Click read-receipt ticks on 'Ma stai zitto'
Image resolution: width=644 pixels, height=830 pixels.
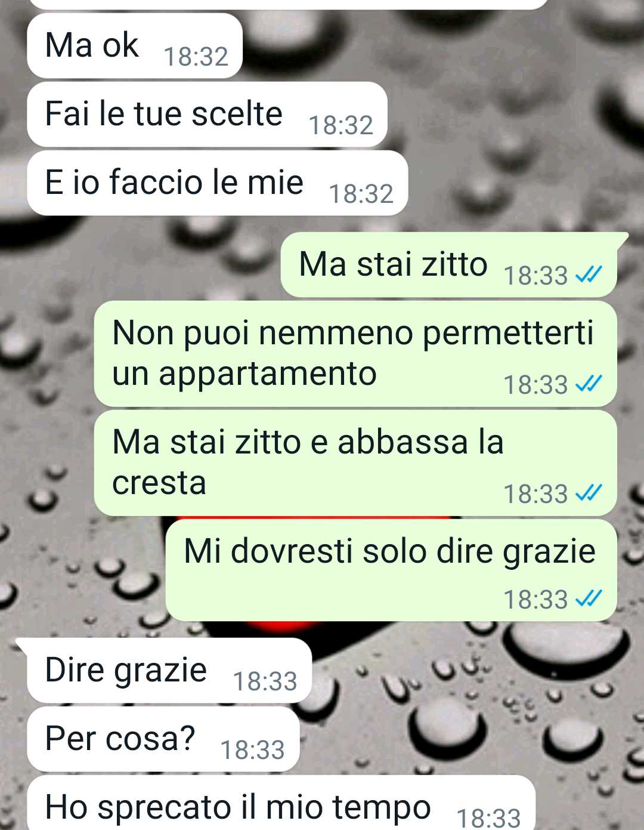[589, 275]
